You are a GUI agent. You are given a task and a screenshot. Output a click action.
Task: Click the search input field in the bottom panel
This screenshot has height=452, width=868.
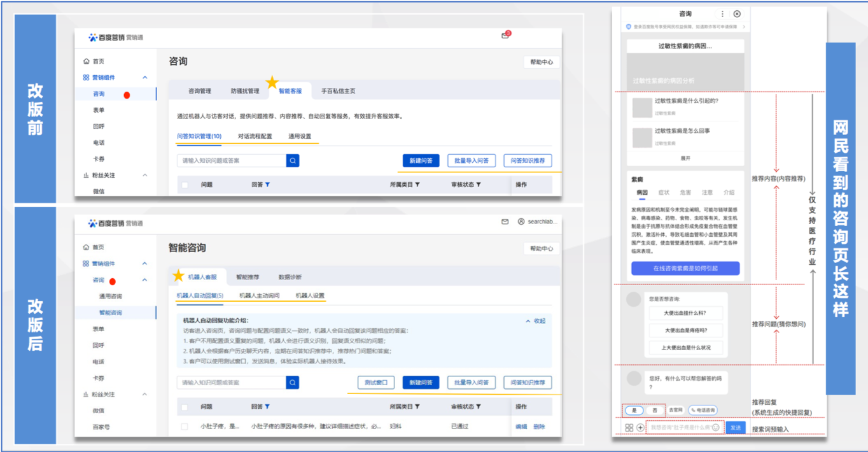232,383
